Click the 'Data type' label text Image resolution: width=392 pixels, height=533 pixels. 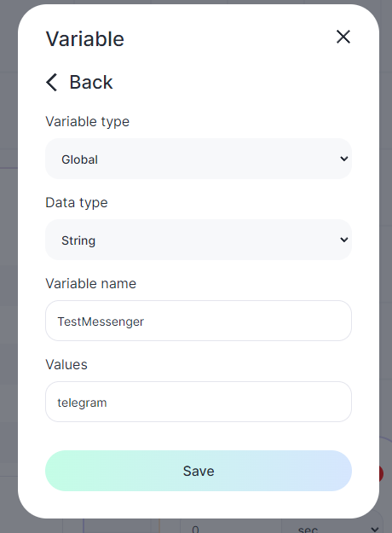point(77,203)
